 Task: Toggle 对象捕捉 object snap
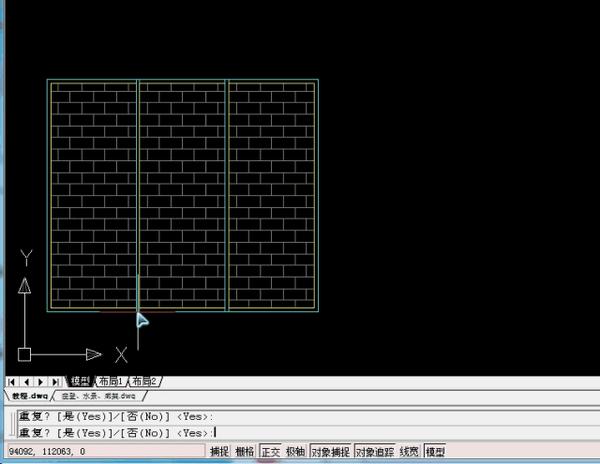point(330,452)
